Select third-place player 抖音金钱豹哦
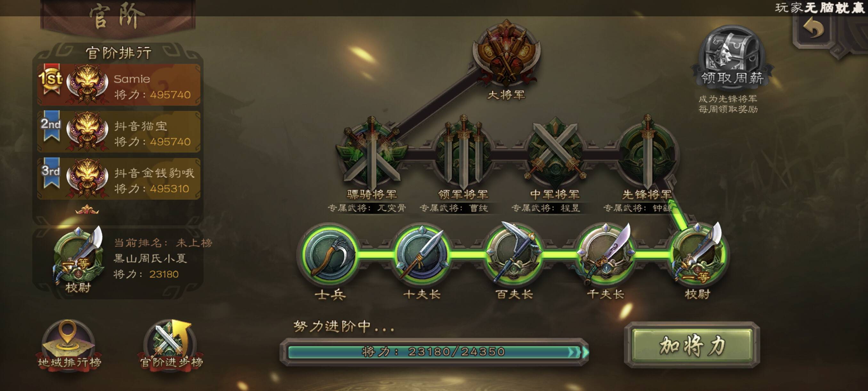 click(119, 179)
